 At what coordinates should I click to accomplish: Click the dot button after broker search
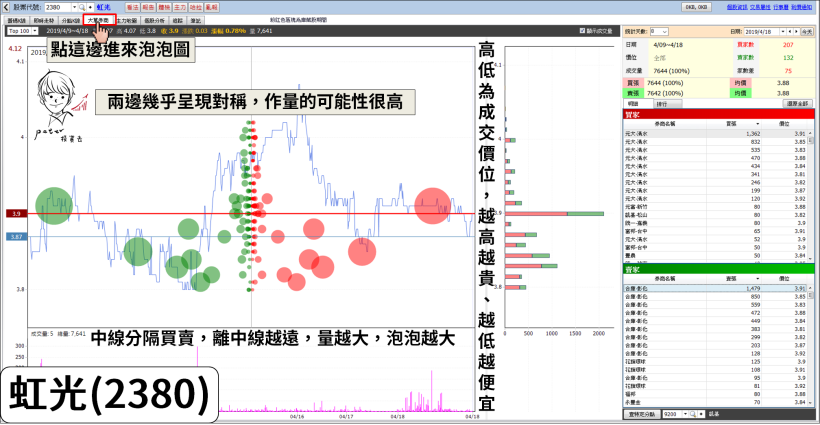701,414
